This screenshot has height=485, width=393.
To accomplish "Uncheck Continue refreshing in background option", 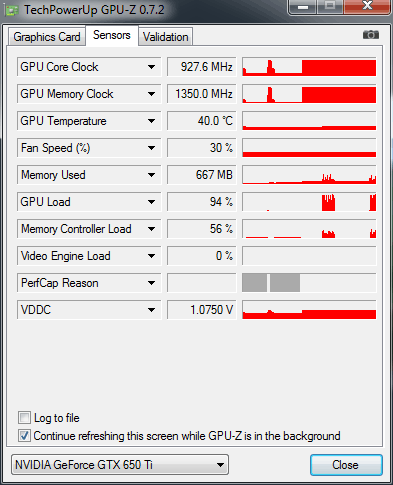I will coord(24,436).
